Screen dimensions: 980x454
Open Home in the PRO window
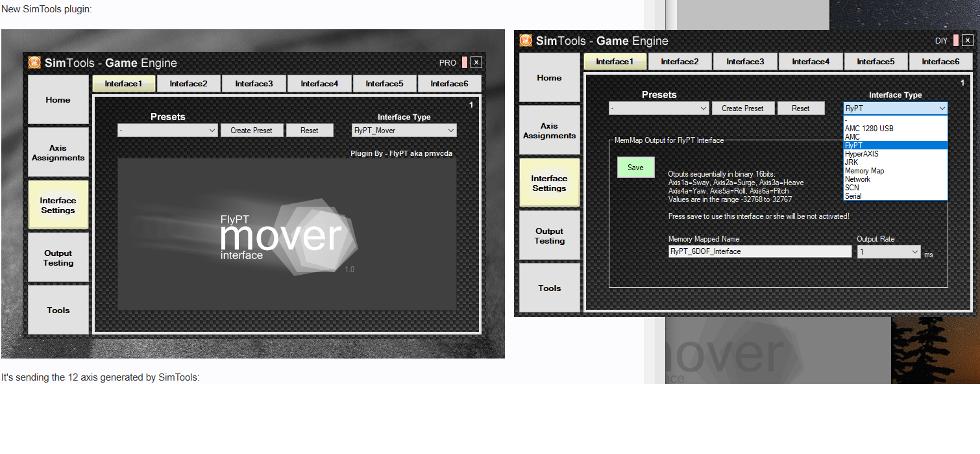point(58,99)
